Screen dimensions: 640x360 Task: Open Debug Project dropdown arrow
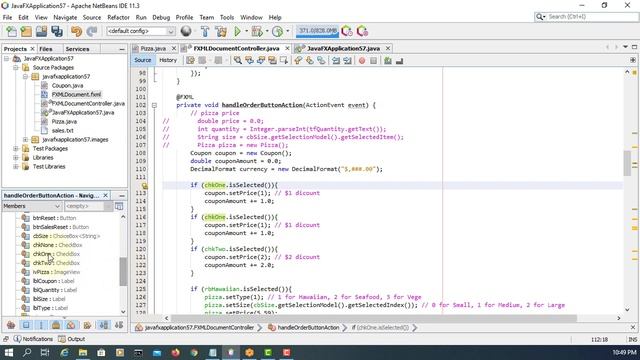[x=267, y=31]
